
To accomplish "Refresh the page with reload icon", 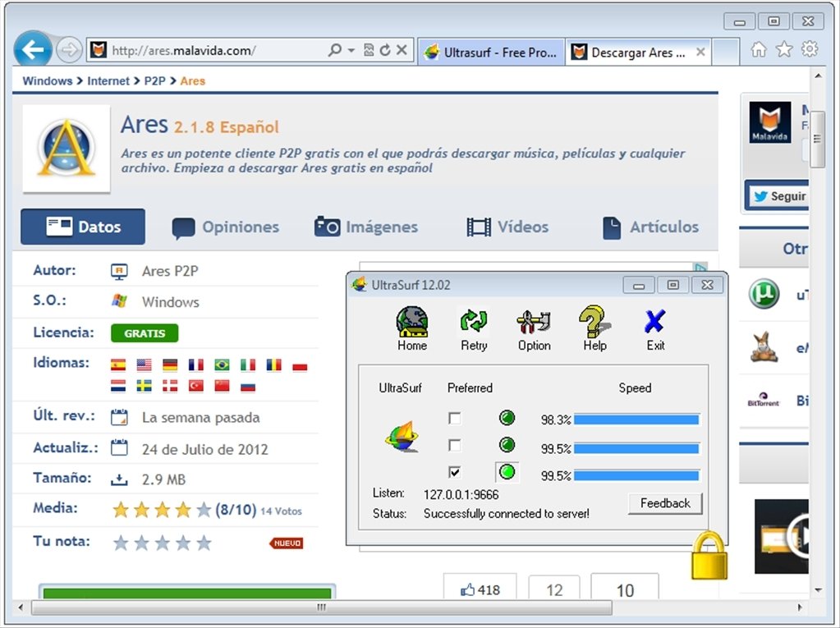I will click(x=385, y=50).
